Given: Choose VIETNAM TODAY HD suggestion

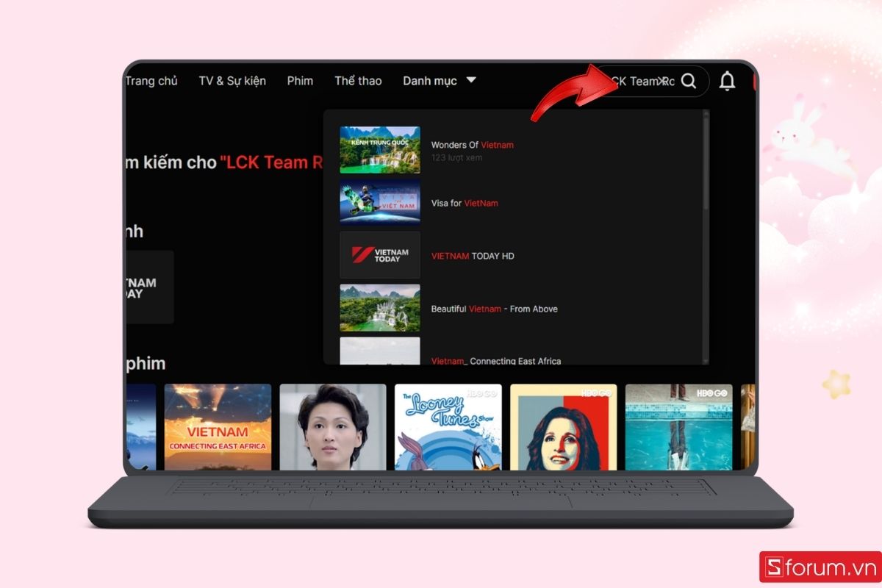Looking at the screenshot, I should click(x=473, y=256).
